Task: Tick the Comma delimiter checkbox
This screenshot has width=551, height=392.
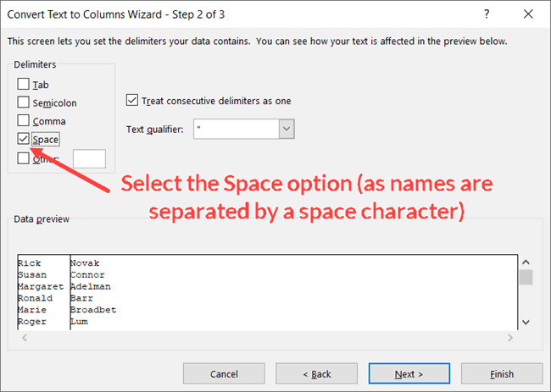Action: 24,121
